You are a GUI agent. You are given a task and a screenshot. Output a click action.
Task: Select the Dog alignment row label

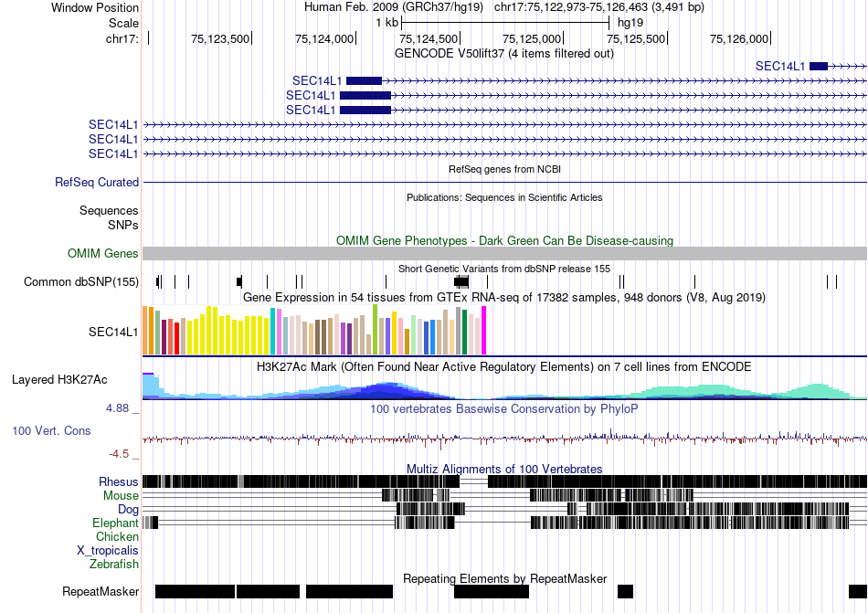click(x=128, y=510)
